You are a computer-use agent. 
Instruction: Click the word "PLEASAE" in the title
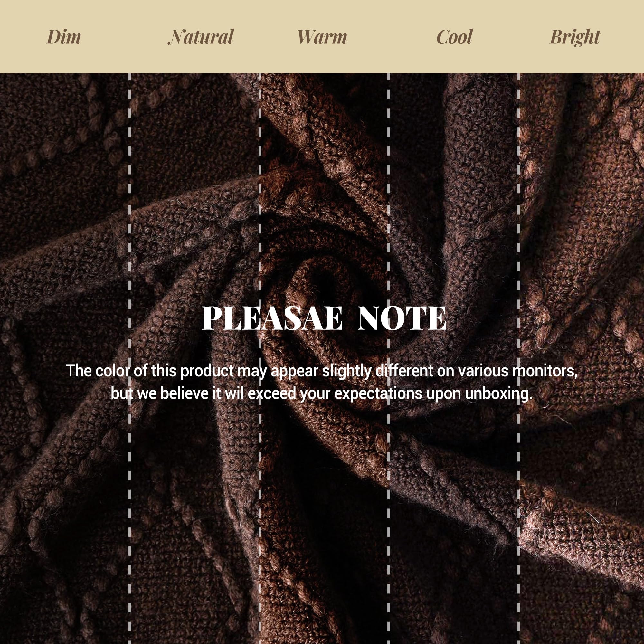point(272,318)
